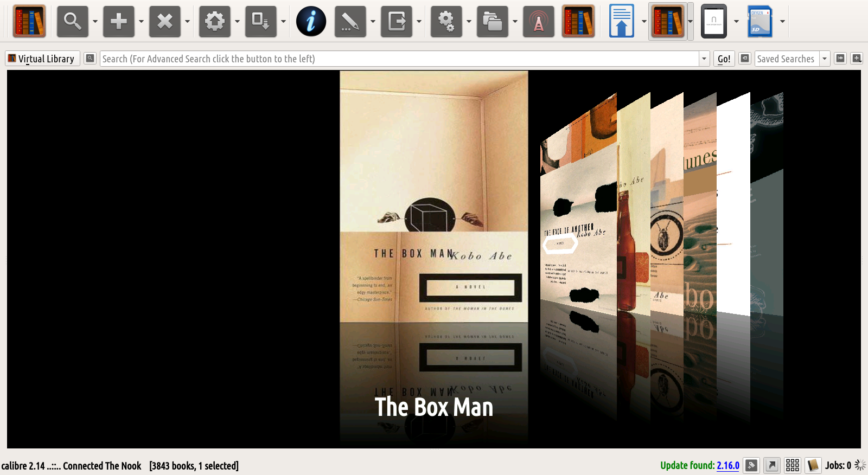
Task: Open Preferences double-gears icon
Action: coord(446,22)
